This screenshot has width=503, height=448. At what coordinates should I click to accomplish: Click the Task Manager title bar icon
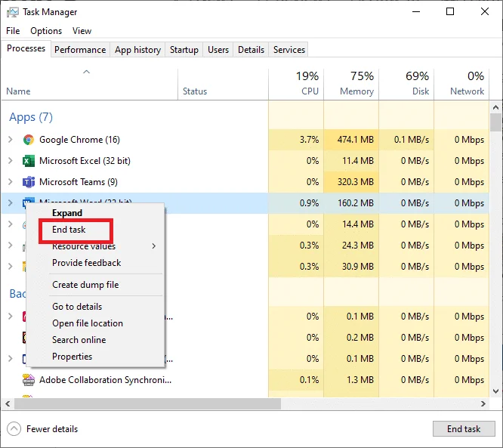pos(13,12)
